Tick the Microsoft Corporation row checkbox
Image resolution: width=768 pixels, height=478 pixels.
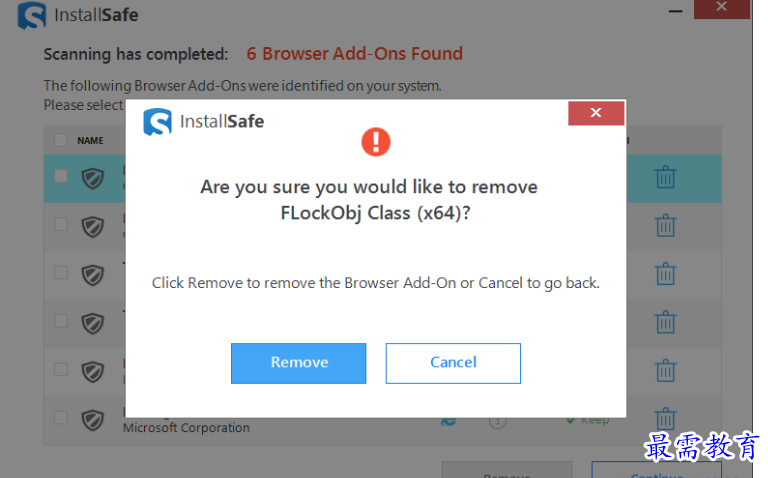point(61,417)
